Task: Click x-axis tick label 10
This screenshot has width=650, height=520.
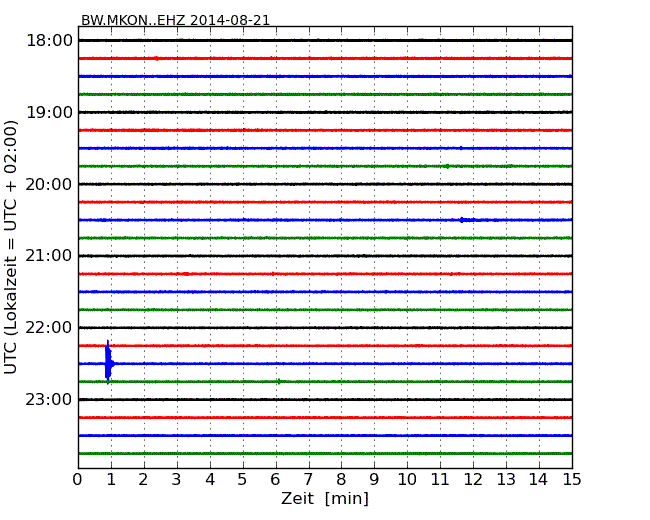Action: point(407,480)
